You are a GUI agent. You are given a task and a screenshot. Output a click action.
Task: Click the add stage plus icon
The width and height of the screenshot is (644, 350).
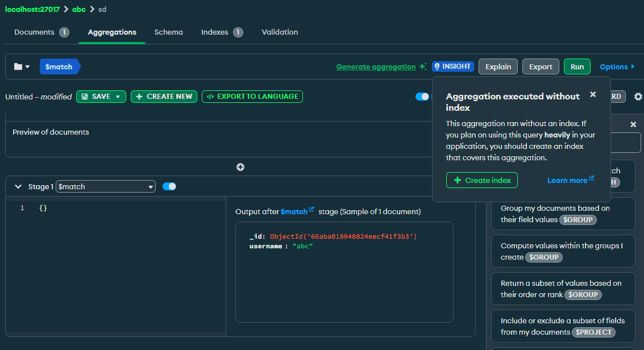pos(240,167)
